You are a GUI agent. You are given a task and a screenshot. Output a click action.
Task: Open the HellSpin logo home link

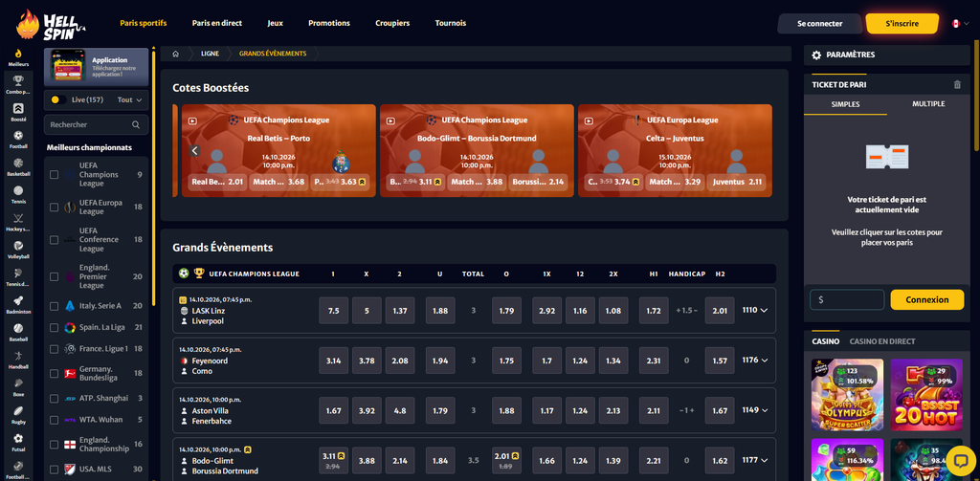(52, 24)
